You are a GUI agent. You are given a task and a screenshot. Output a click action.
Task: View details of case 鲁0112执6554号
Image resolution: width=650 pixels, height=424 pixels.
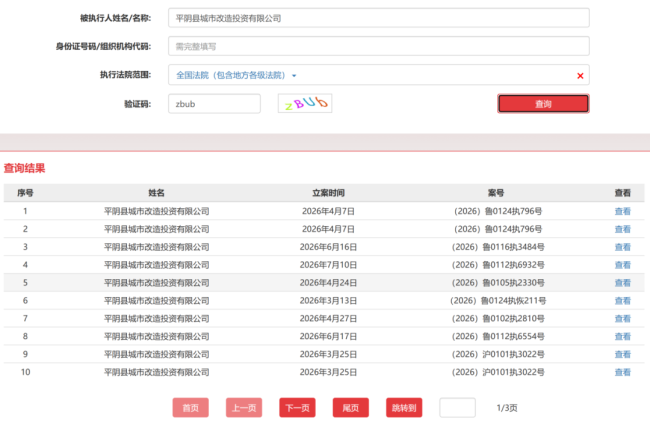click(x=623, y=336)
